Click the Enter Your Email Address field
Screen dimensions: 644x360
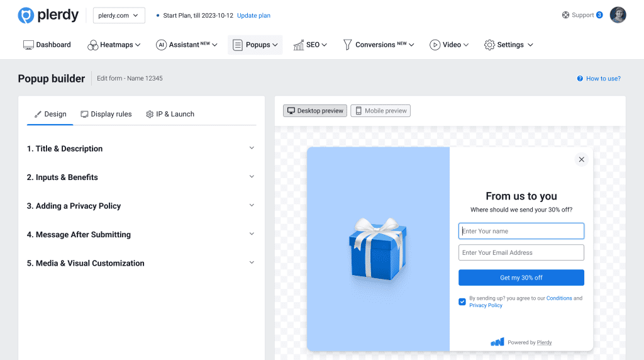[521, 252]
